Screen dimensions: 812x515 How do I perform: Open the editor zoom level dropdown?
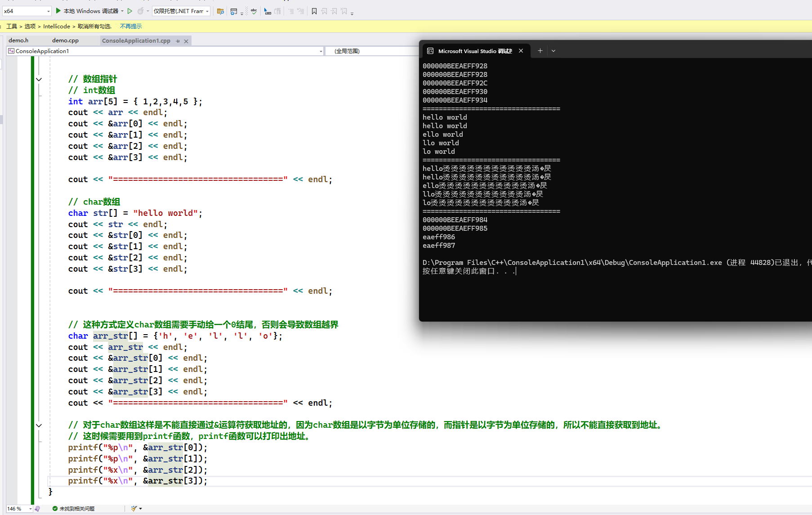(30, 509)
